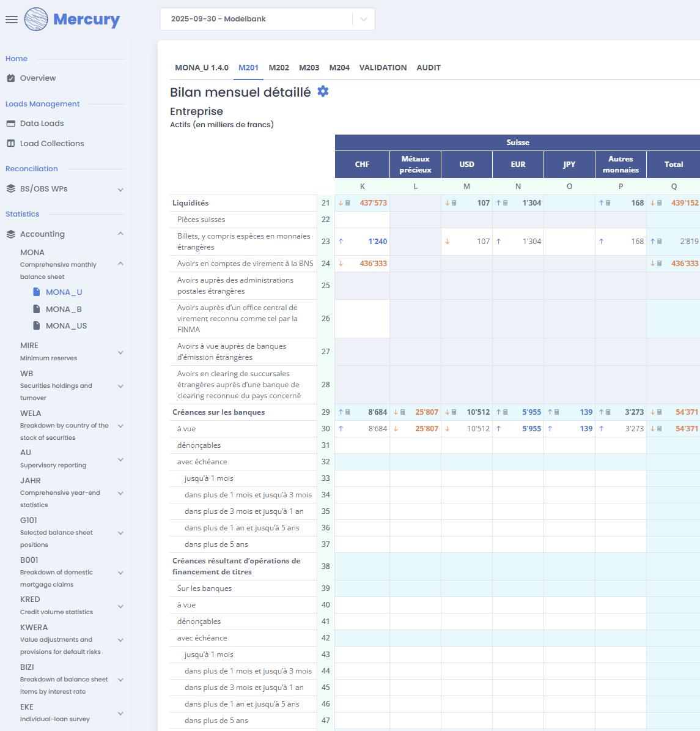Viewport: 700px width, 731px height.
Task: Expand the KRED Credit volume statistics chevron
Action: coord(120,606)
